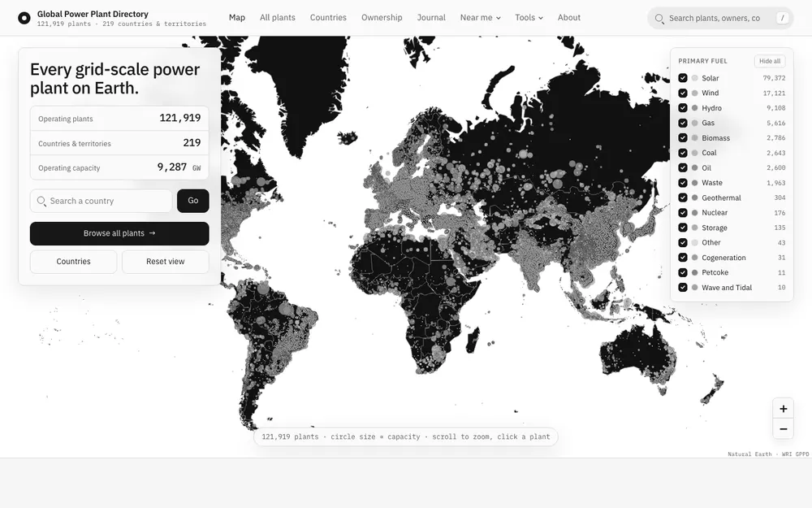This screenshot has width=812, height=508.
Task: Expand the Near me dropdown
Action: point(480,18)
